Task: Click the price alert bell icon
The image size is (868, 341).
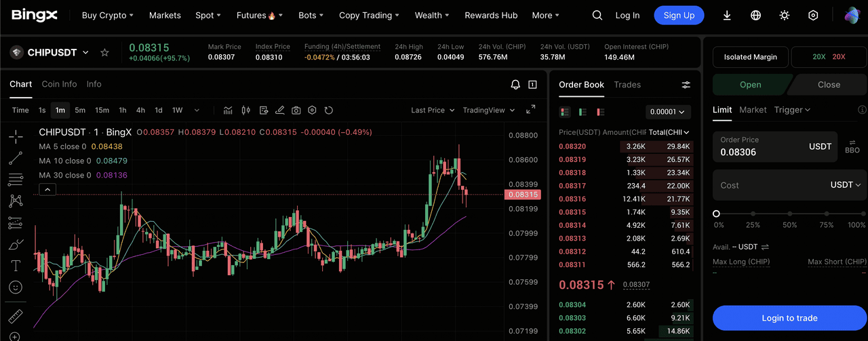Action: (515, 85)
